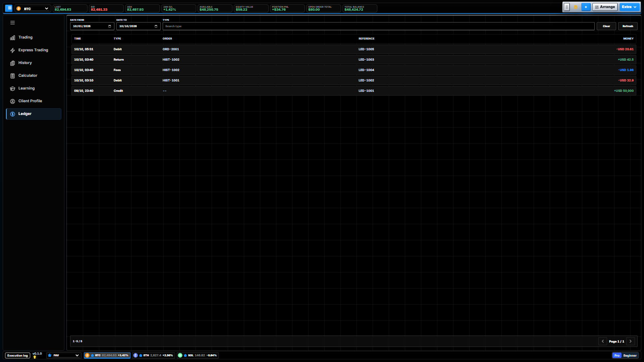Open the History page
The height and width of the screenshot is (362, 644).
coord(34,63)
